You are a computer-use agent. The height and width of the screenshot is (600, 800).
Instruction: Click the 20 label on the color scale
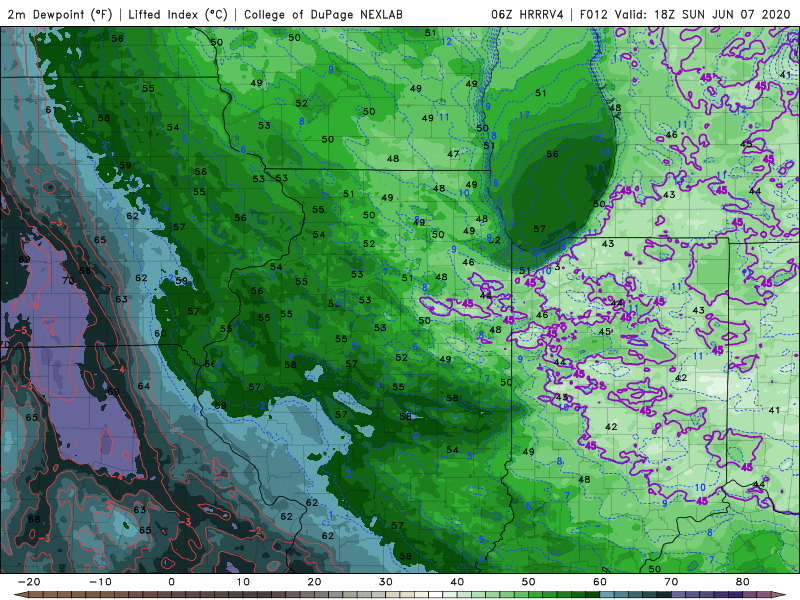pos(314,582)
